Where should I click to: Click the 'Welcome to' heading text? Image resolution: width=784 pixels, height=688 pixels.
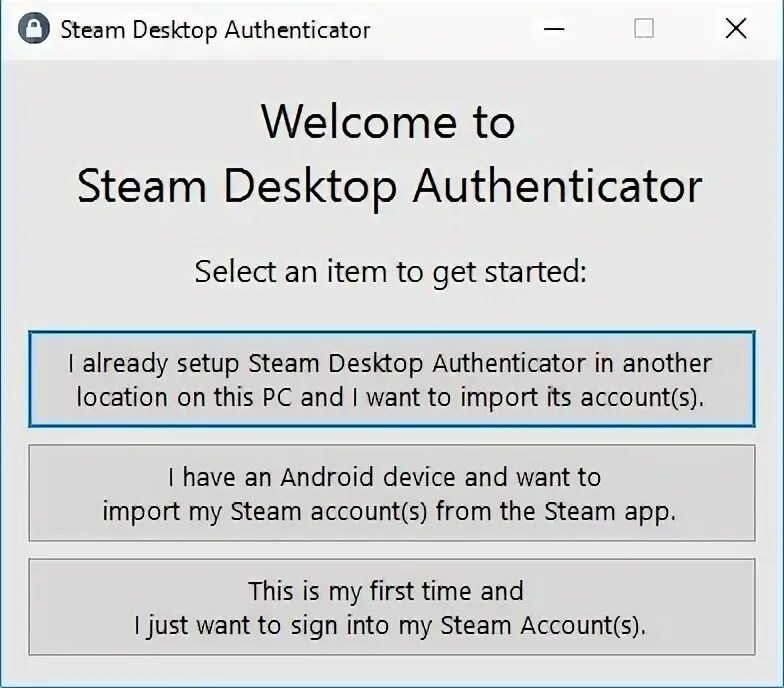point(388,122)
